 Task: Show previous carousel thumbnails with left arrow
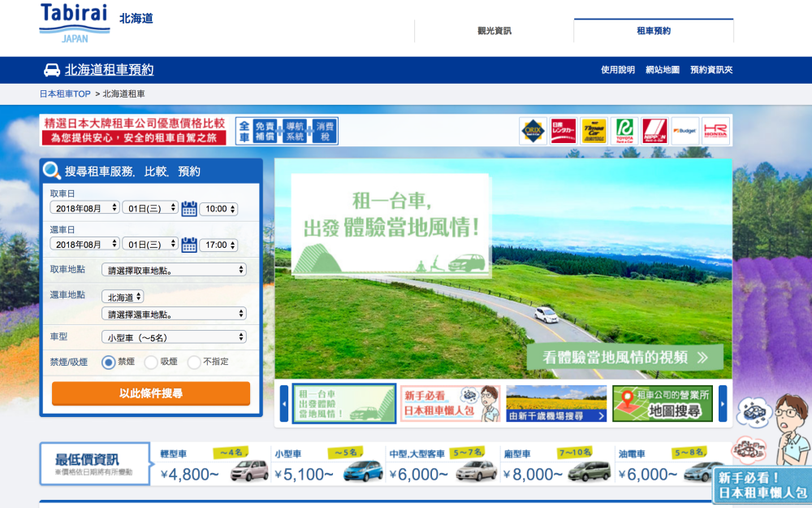283,403
